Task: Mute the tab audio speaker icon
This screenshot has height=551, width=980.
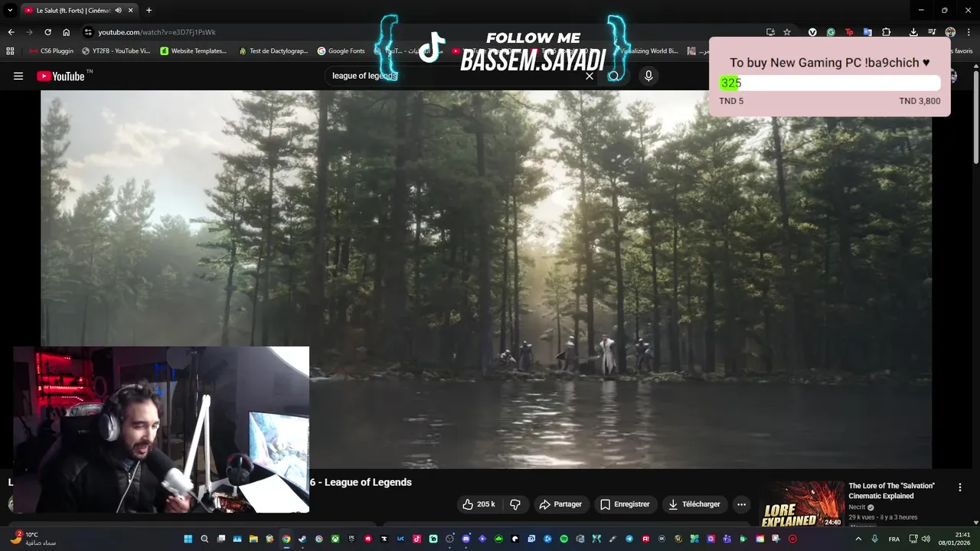Action: coord(118,11)
